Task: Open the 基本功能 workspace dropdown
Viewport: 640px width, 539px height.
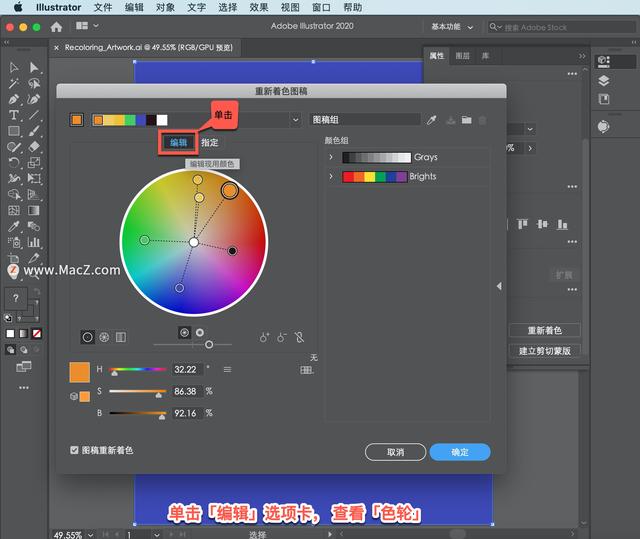Action: coord(454,26)
